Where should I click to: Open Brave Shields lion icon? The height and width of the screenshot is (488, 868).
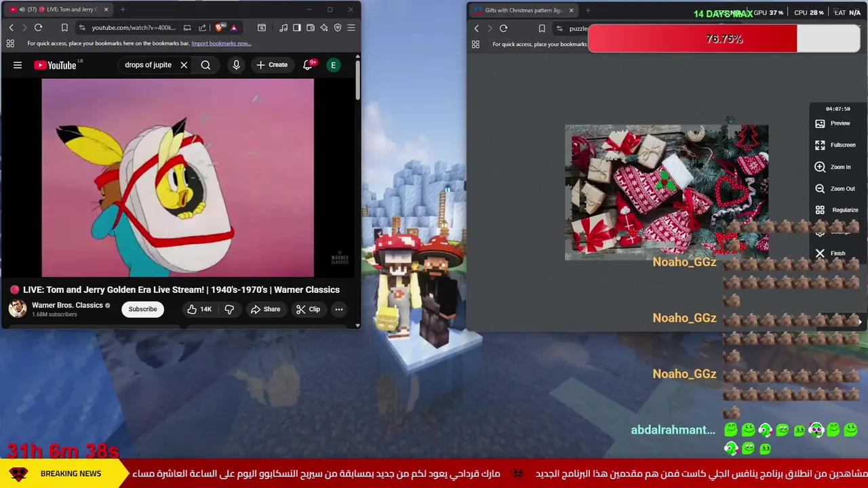tap(219, 28)
